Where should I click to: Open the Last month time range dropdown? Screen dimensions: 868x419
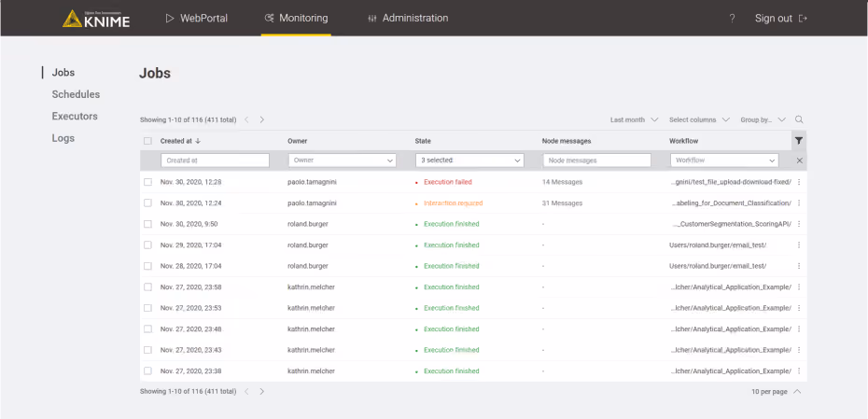(x=634, y=119)
